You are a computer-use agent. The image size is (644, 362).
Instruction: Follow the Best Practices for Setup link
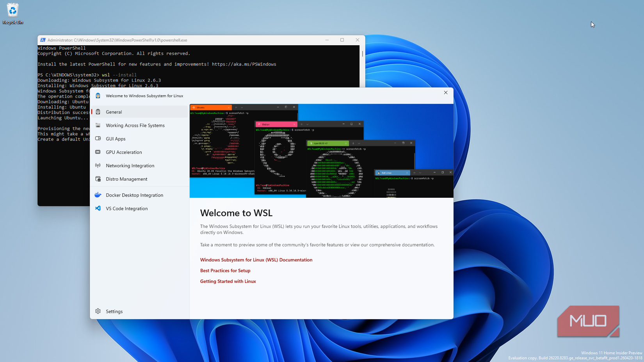(225, 270)
